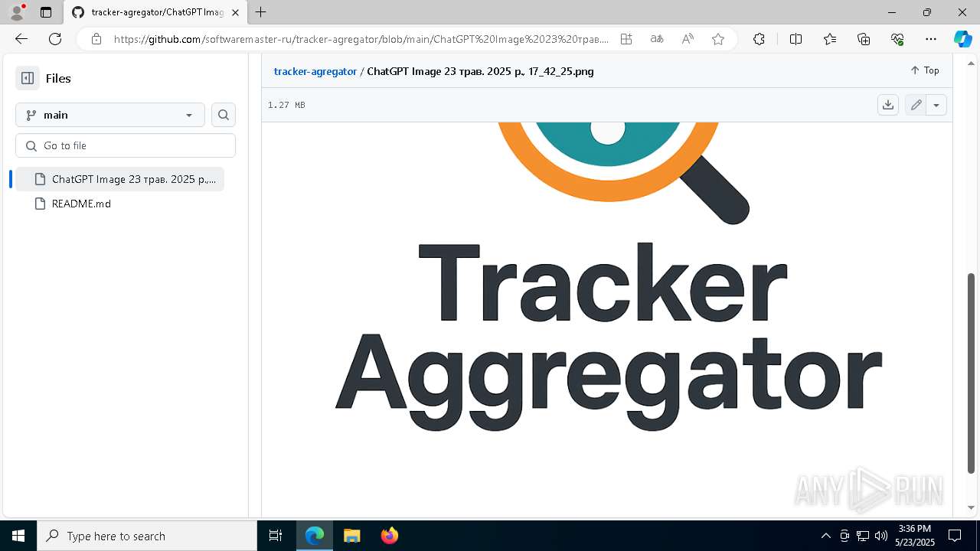The image size is (980, 551).
Task: Open the volume control icon
Action: point(881,536)
